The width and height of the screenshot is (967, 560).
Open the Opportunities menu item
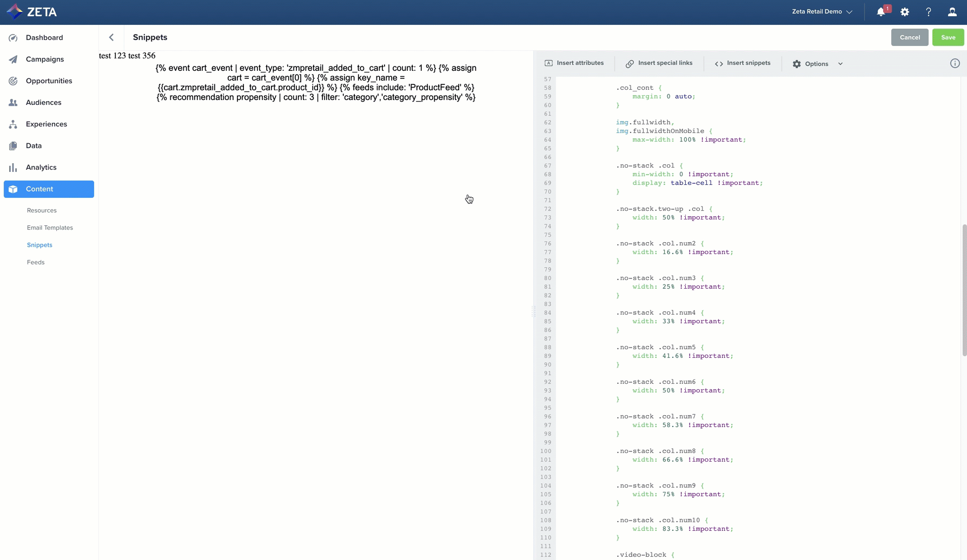click(x=49, y=81)
